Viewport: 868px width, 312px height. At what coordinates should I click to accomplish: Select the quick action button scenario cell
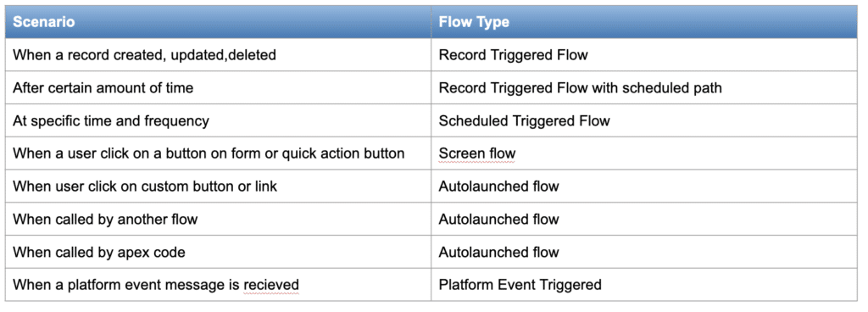point(218,153)
